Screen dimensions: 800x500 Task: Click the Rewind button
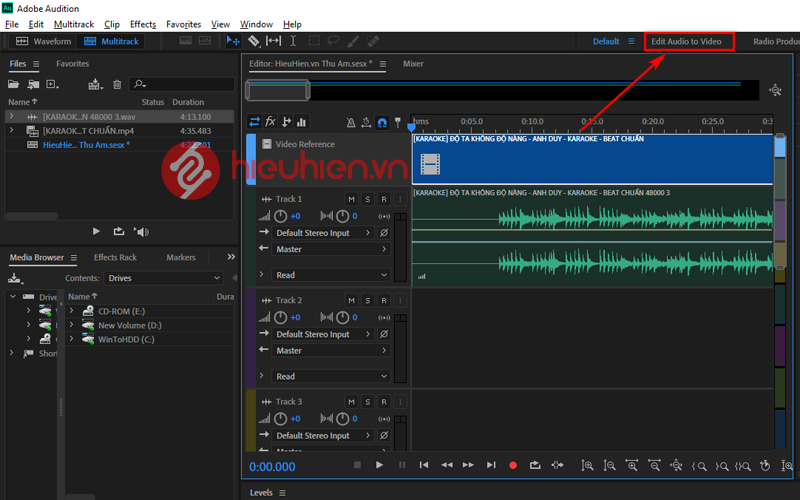point(446,465)
